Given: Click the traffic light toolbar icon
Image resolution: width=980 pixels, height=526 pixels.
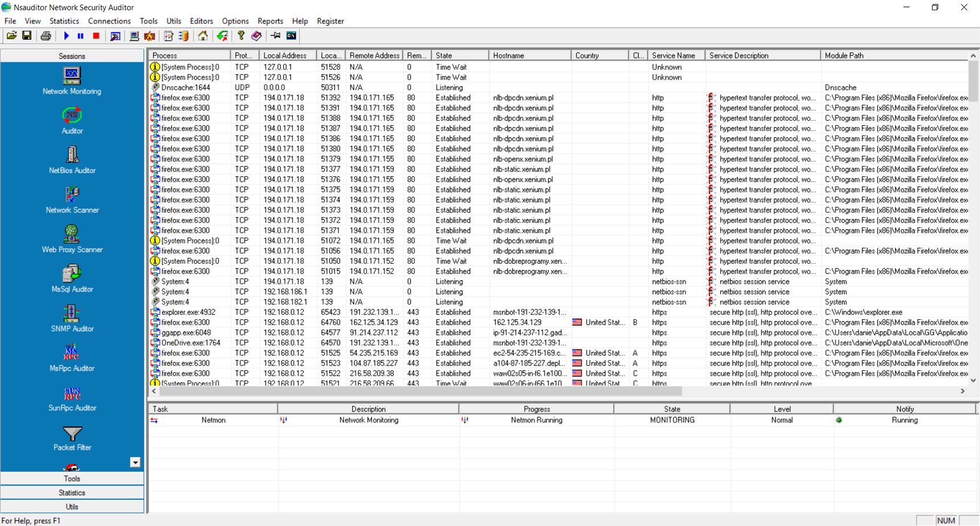Looking at the screenshot, I should 183,36.
